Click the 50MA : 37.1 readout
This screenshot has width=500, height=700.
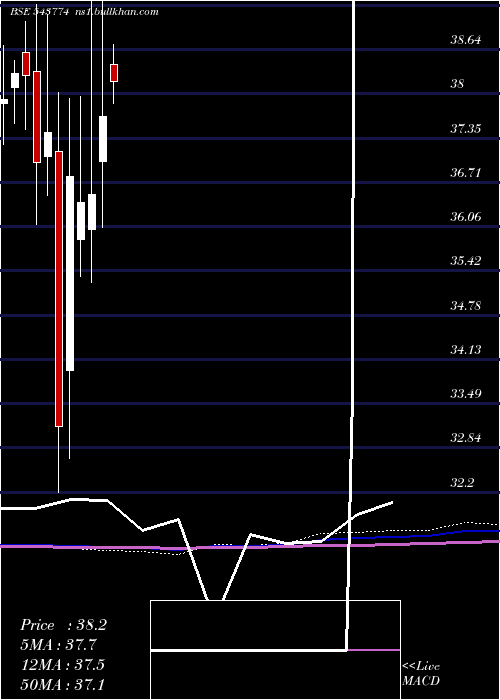[x=62, y=684]
